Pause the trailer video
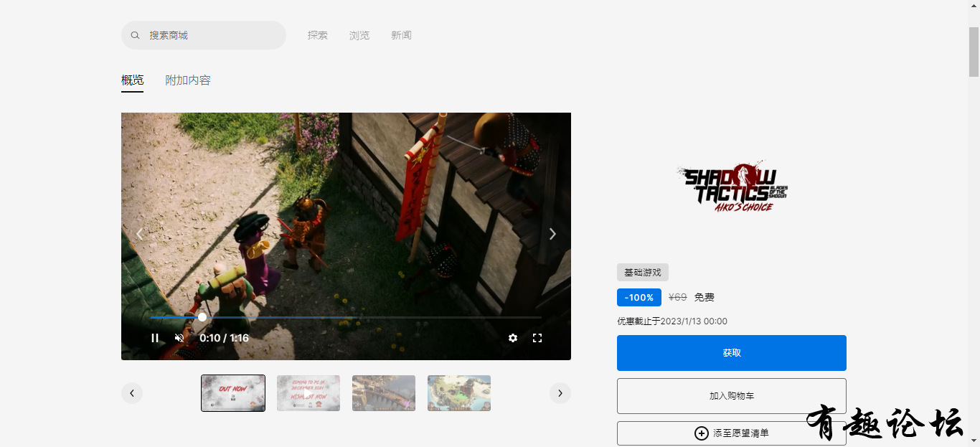Viewport: 980px width, 447px height. click(155, 338)
